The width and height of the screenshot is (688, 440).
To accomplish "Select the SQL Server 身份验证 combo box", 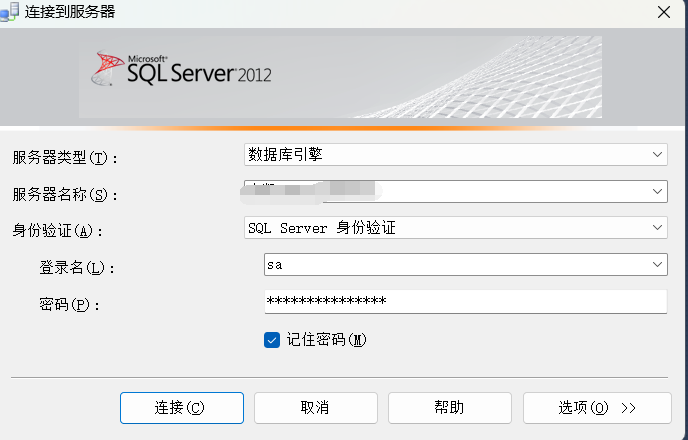I will click(x=456, y=228).
